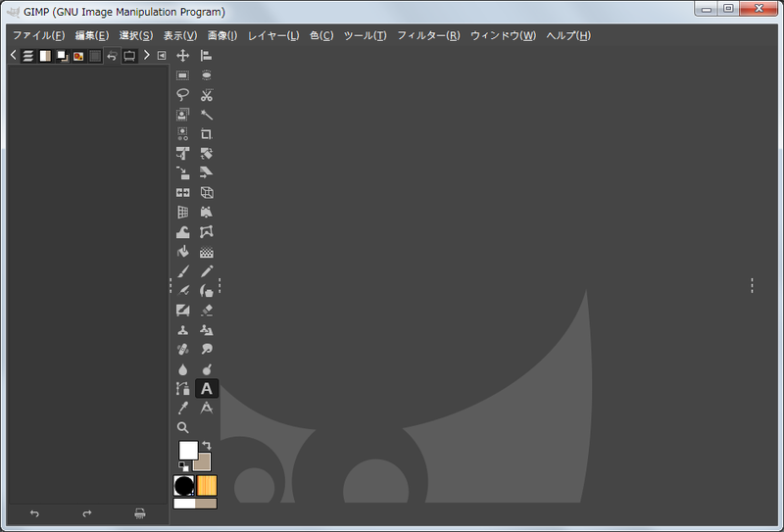
Task: Select the Perspective Clone tool
Action: (206, 329)
